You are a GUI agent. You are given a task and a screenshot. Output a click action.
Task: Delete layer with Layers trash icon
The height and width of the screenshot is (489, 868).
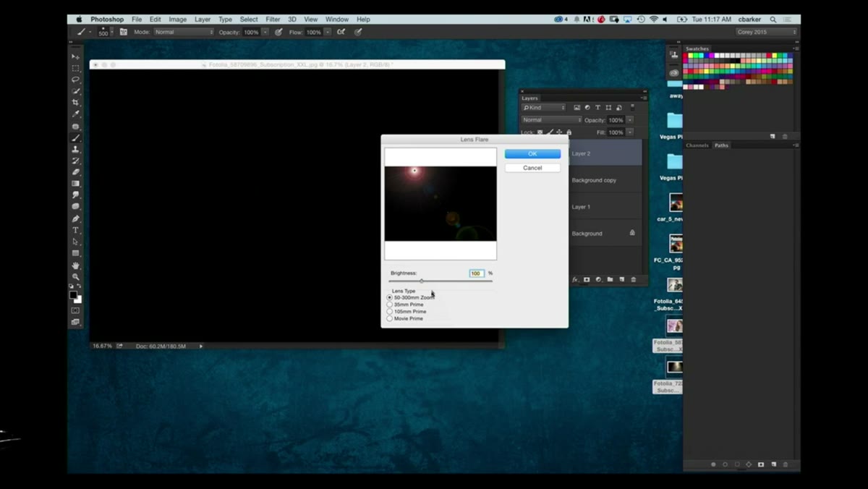coord(633,279)
